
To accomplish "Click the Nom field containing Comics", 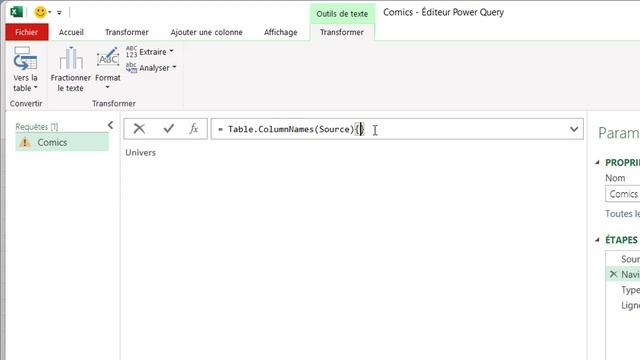I will (x=622, y=194).
